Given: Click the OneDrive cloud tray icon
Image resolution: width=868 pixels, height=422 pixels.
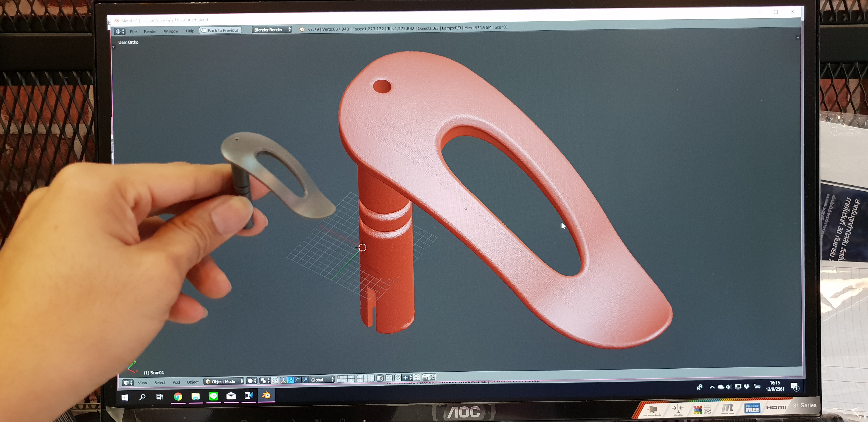Looking at the screenshot, I should coord(721,387).
